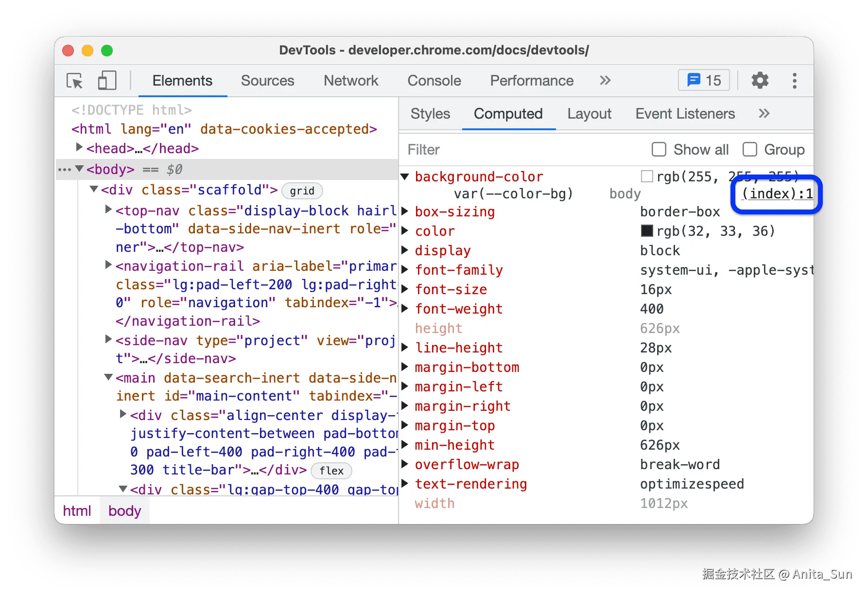
Task: Enable the Show all checkbox
Action: click(x=659, y=150)
